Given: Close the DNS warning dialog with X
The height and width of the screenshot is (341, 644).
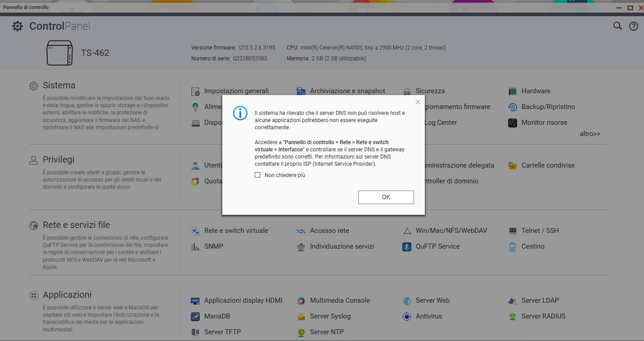Looking at the screenshot, I should point(418,102).
